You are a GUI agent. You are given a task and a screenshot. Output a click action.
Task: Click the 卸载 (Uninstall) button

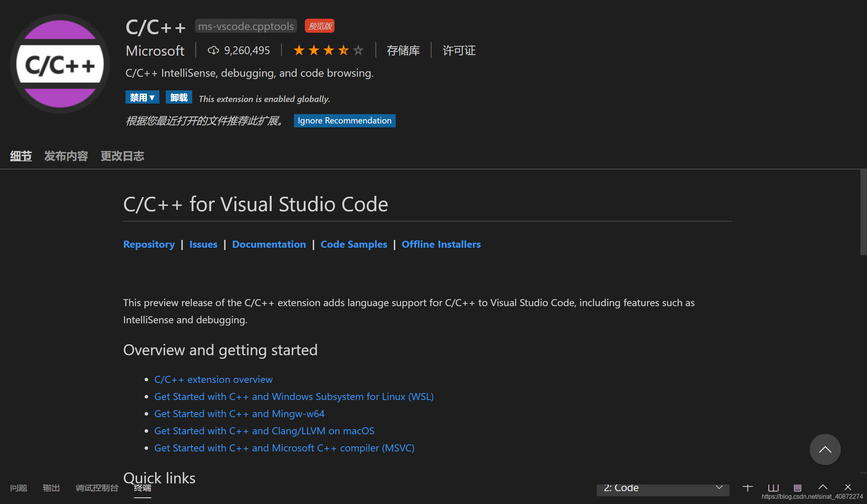coord(179,97)
